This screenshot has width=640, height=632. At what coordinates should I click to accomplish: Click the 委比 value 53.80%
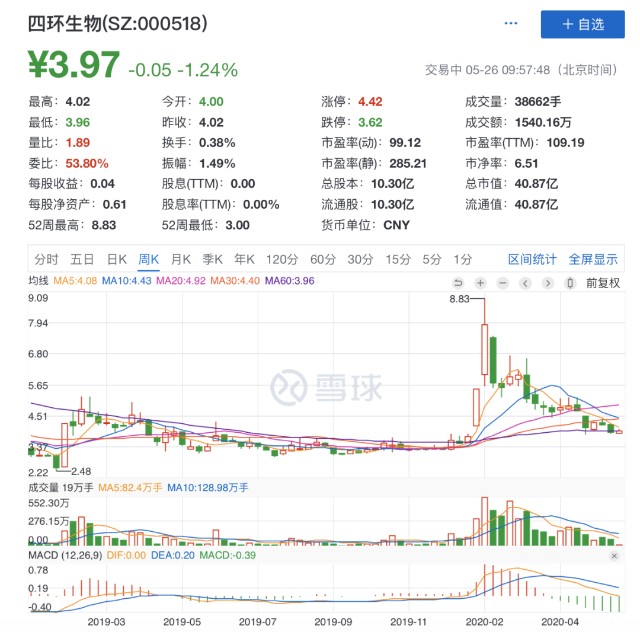pyautogui.click(x=87, y=163)
